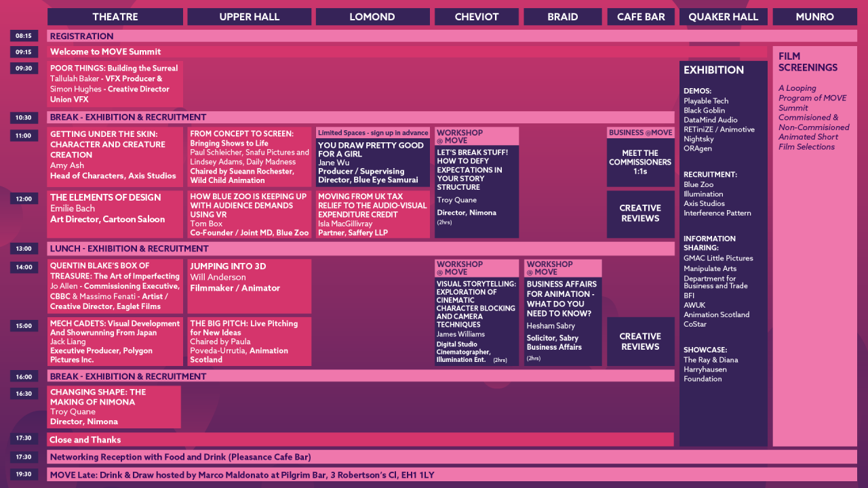Open the Mech Cadets session card
This screenshot has height=488, width=868.
(115, 342)
